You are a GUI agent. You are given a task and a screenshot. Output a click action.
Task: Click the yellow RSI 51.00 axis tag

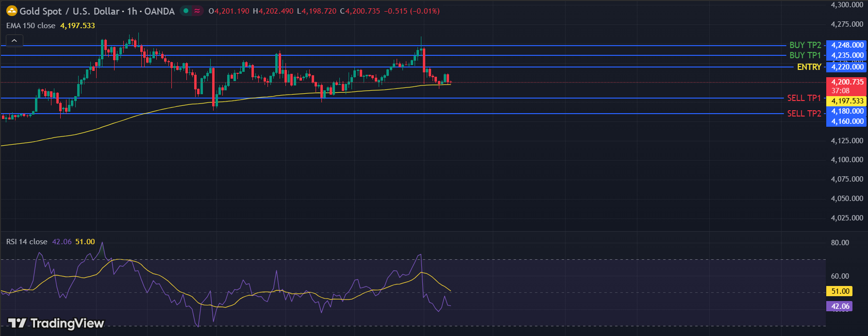[x=840, y=291]
